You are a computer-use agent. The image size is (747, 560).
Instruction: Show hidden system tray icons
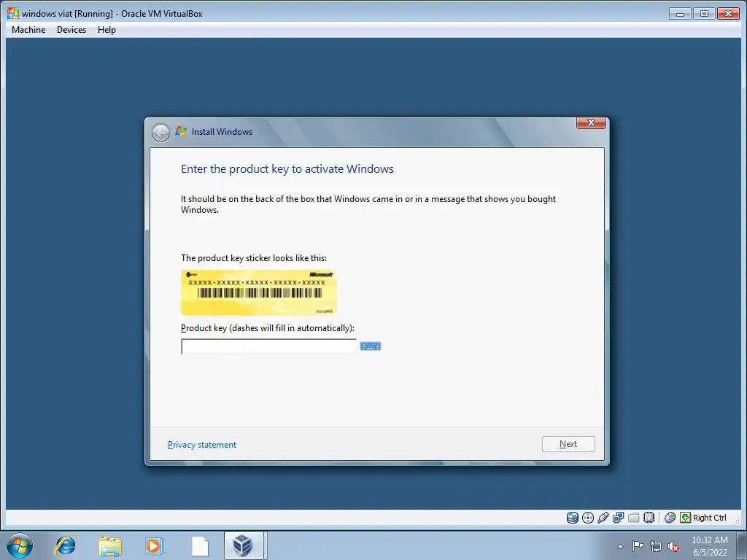[x=620, y=546]
